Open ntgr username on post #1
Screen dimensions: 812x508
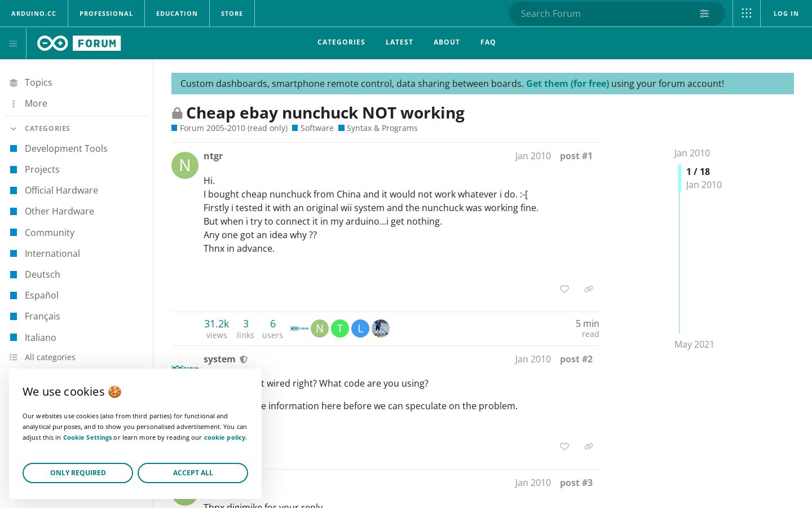pyautogui.click(x=213, y=156)
